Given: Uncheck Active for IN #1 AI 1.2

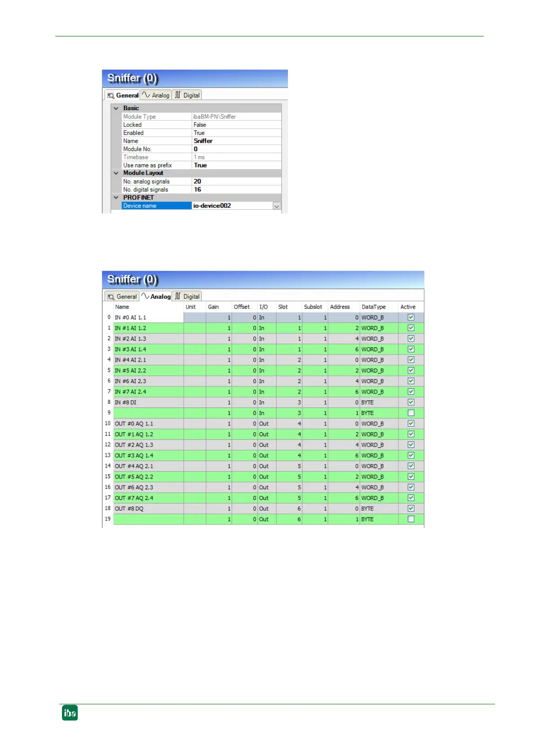Looking at the screenshot, I should point(411,328).
